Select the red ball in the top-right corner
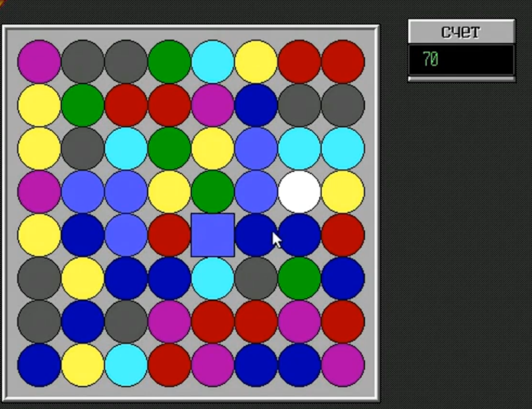The image size is (532, 409). [x=343, y=62]
